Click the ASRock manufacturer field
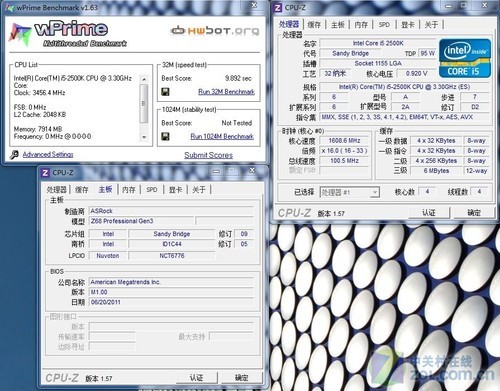500x391 pixels. [171, 211]
